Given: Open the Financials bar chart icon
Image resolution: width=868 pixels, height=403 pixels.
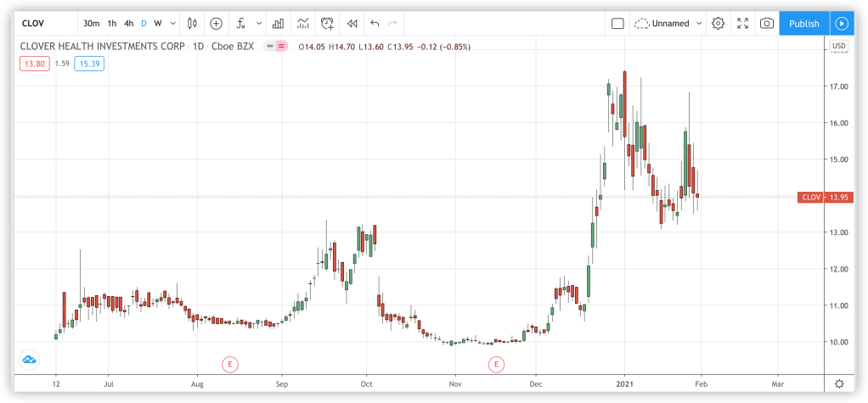Looking at the screenshot, I should tap(278, 24).
